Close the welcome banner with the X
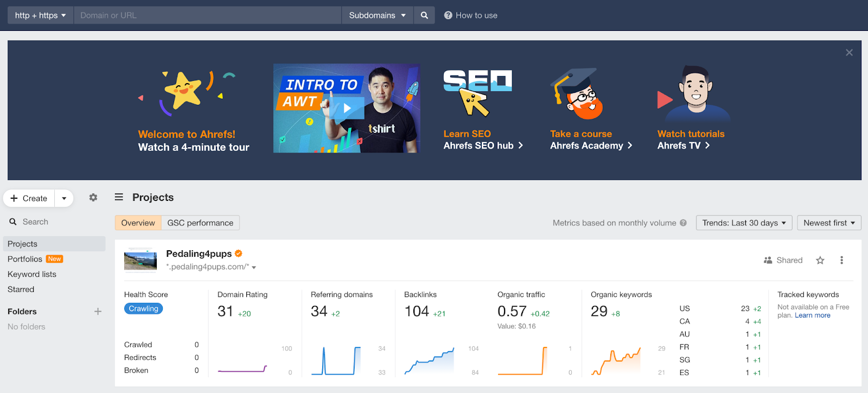Image resolution: width=868 pixels, height=393 pixels. click(x=849, y=53)
